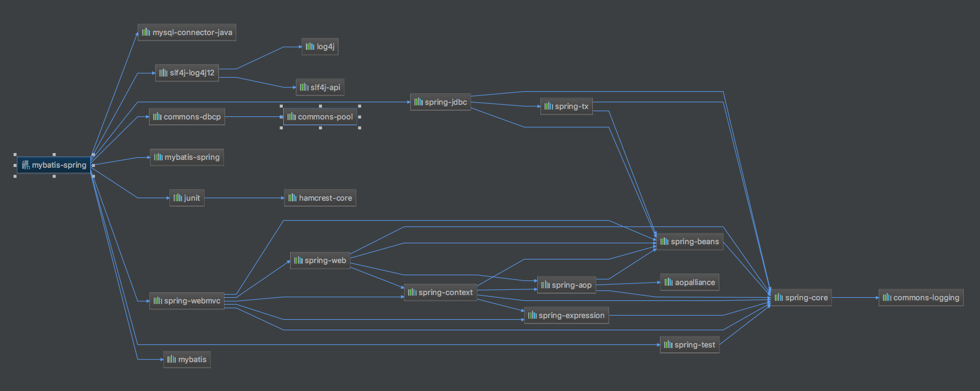Screen dimensions: 980x391
Task: Click the aopalliance node
Action: pos(690,283)
